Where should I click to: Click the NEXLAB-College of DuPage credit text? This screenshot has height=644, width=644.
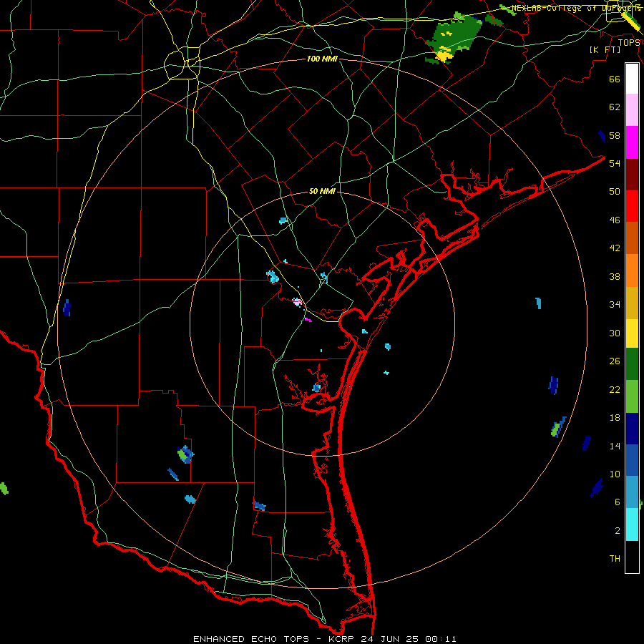tap(576, 8)
